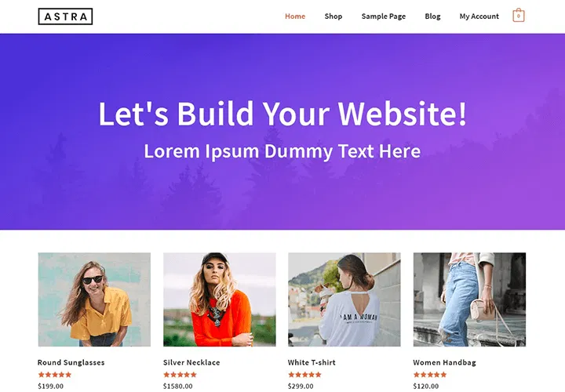Click star rating under White T-shirt
Image resolution: width=565 pixels, height=392 pixels.
304,375
